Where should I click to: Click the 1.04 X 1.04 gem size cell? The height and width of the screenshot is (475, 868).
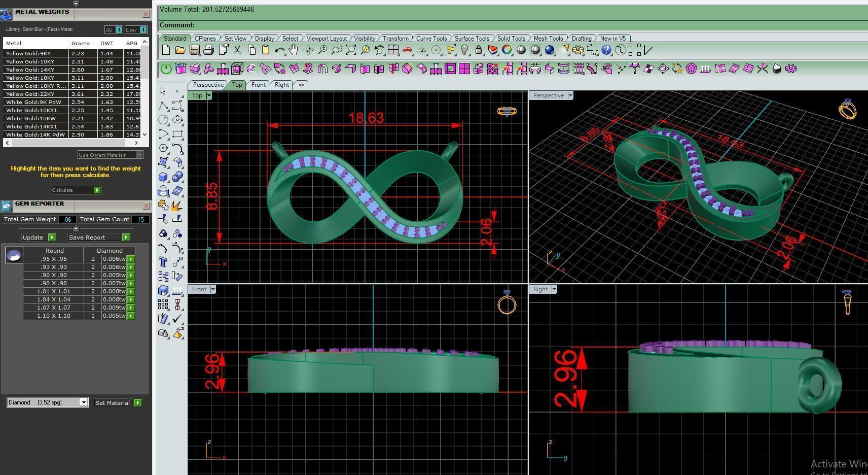click(x=54, y=299)
